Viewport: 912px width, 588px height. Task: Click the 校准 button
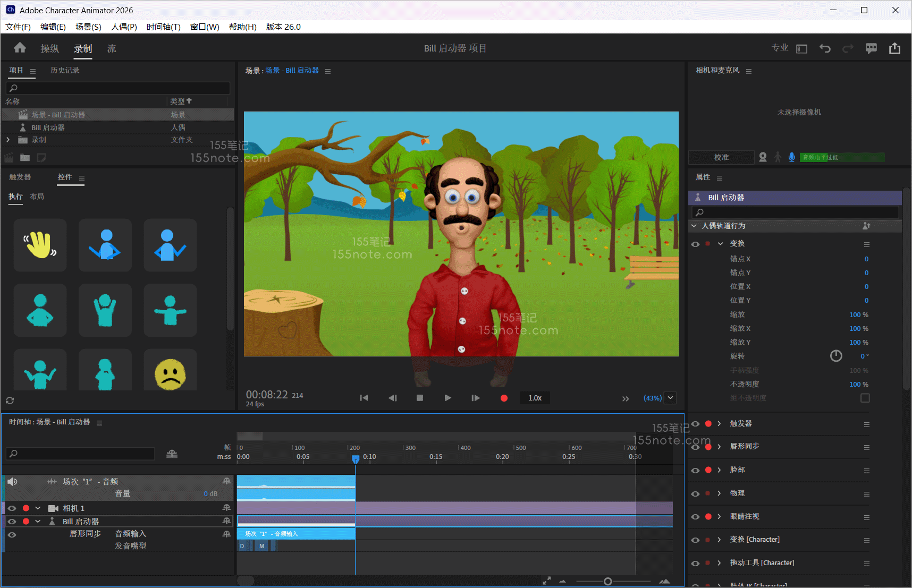tap(721, 157)
